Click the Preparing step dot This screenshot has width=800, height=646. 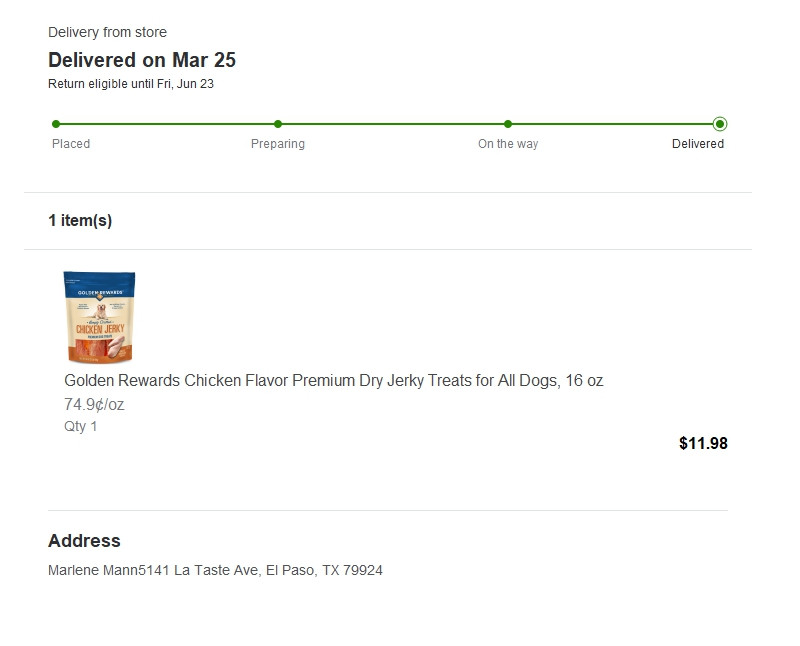[278, 124]
